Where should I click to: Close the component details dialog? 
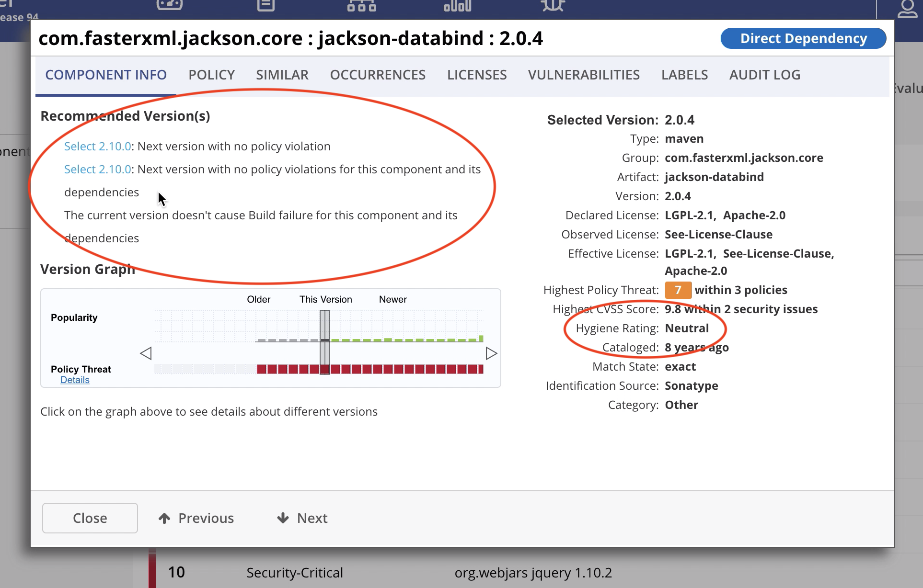click(x=90, y=518)
